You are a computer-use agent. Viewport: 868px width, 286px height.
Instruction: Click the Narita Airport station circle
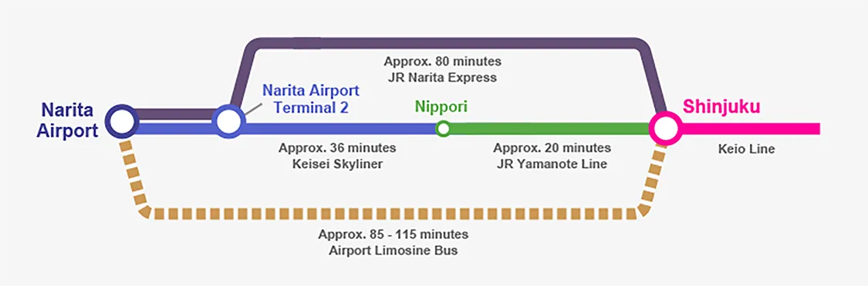123,122
